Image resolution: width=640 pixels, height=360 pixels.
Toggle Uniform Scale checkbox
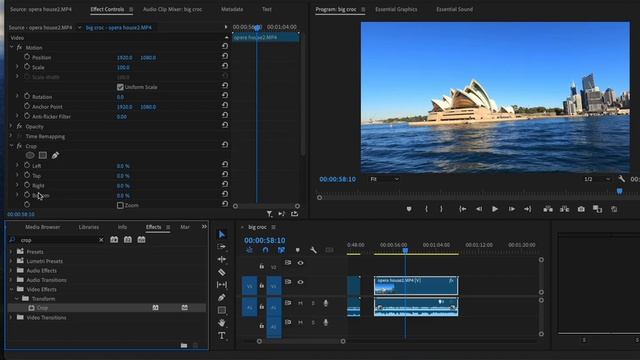(x=120, y=87)
